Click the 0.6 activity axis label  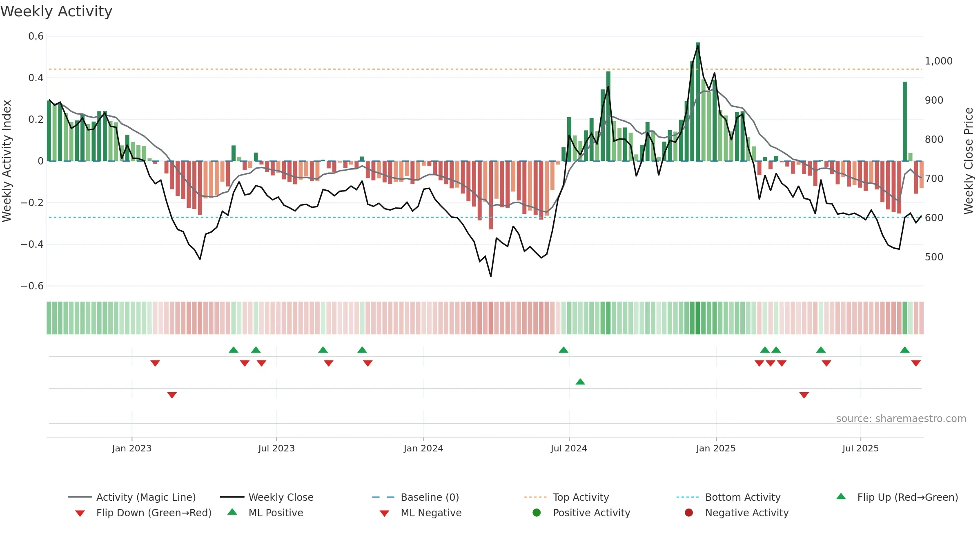(x=36, y=36)
